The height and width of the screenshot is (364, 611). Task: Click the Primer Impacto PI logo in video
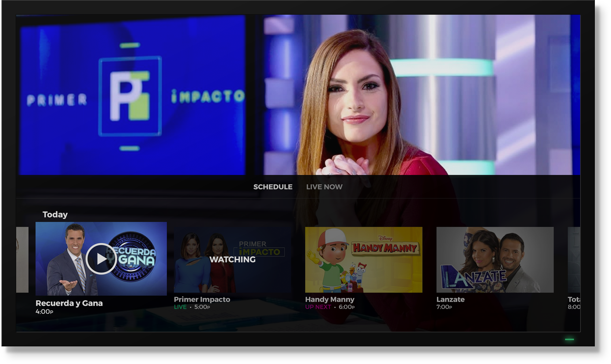(x=130, y=96)
